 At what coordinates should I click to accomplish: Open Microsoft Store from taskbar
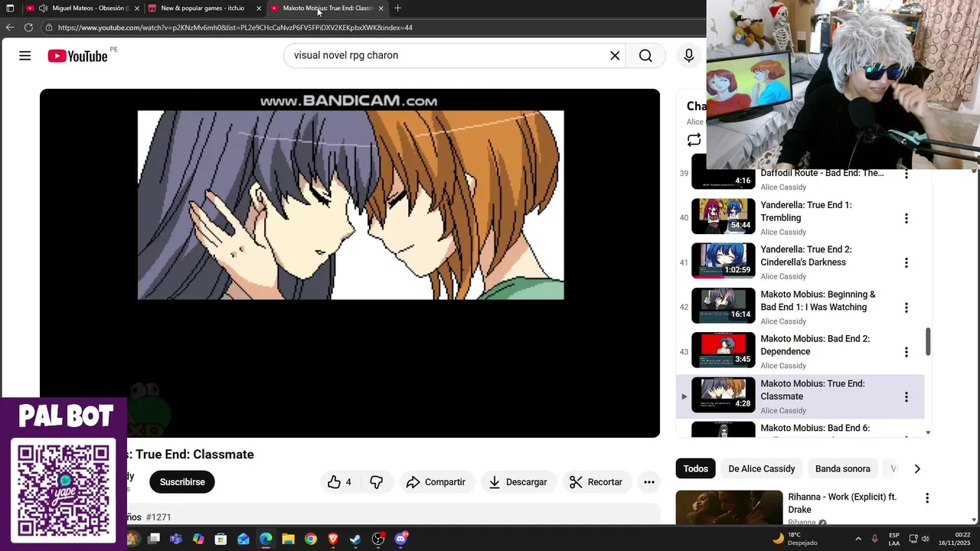(x=220, y=539)
